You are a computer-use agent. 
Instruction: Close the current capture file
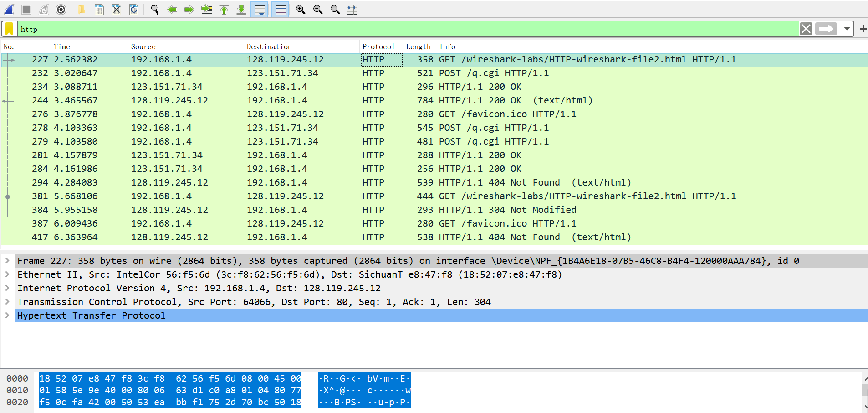(x=116, y=9)
